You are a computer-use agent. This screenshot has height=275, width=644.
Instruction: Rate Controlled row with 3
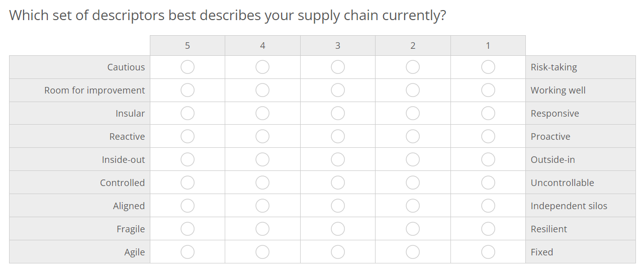click(x=338, y=182)
